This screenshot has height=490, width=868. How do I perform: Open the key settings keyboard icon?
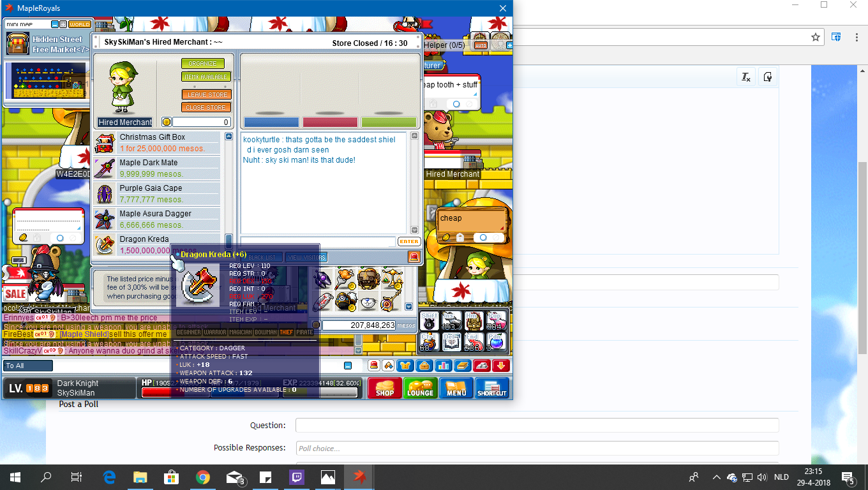[x=482, y=366]
